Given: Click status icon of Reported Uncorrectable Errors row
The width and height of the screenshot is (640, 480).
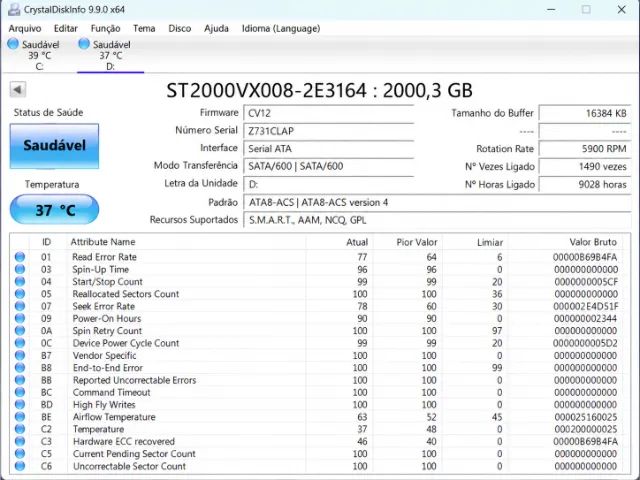Looking at the screenshot, I should pos(20,380).
